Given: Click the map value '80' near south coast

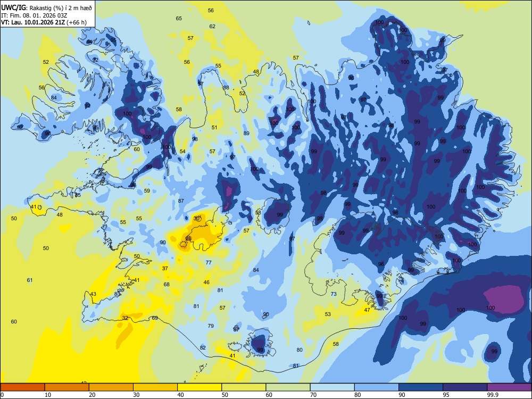Looking at the screenshot, I should [300, 350].
